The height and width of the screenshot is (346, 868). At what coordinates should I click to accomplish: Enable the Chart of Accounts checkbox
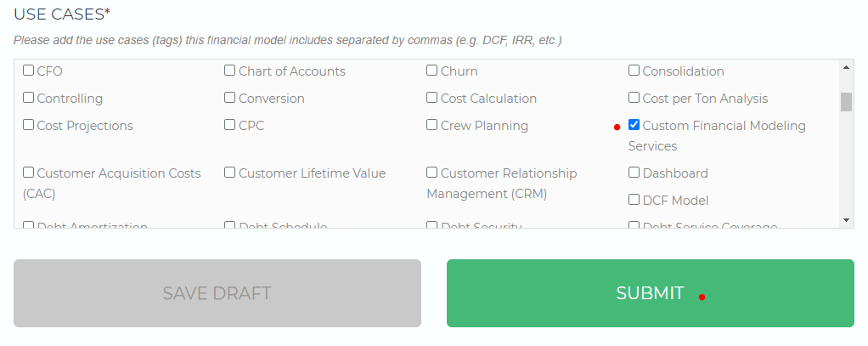[229, 71]
